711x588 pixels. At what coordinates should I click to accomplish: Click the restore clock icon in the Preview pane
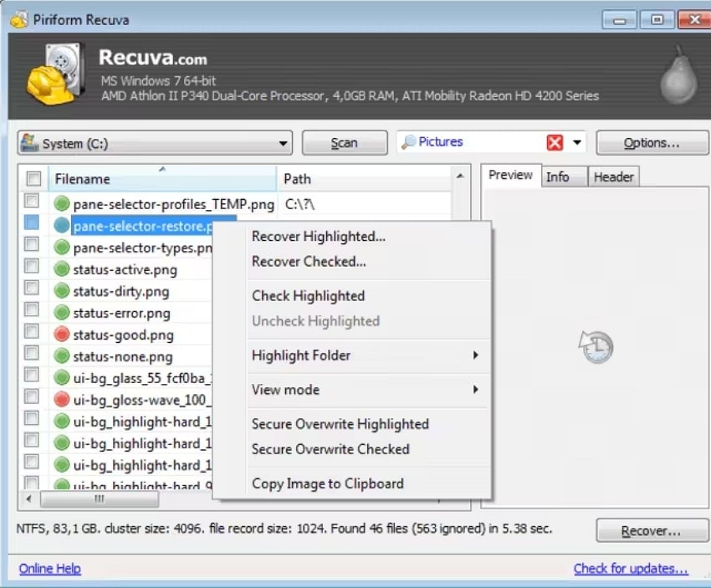click(596, 345)
